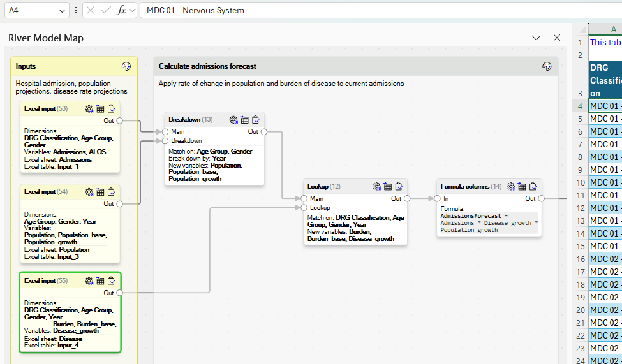
Task: Open settings gear on Lookup node
Action: pos(376,186)
